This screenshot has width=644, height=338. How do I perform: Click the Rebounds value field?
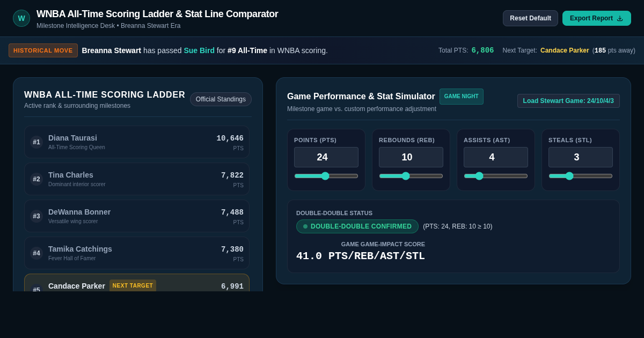click(411, 157)
